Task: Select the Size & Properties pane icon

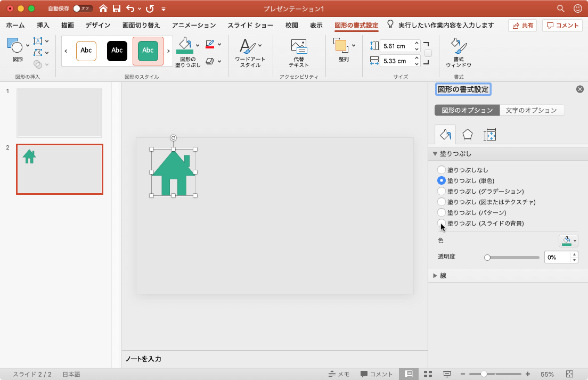Action: (489, 135)
